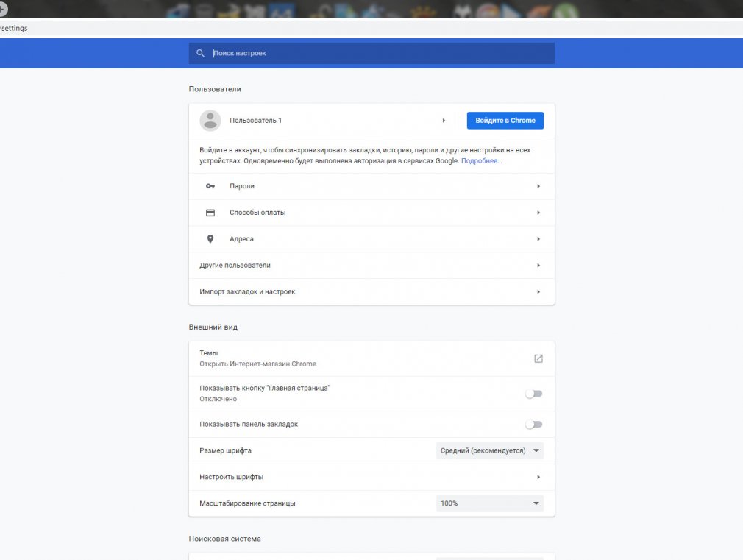This screenshot has width=743, height=560.
Task: Click the Пароли label
Action: click(242, 186)
